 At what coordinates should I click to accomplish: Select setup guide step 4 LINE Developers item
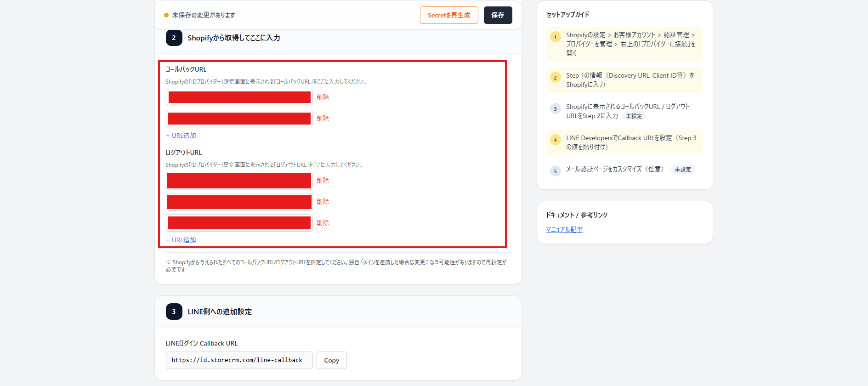pos(630,142)
